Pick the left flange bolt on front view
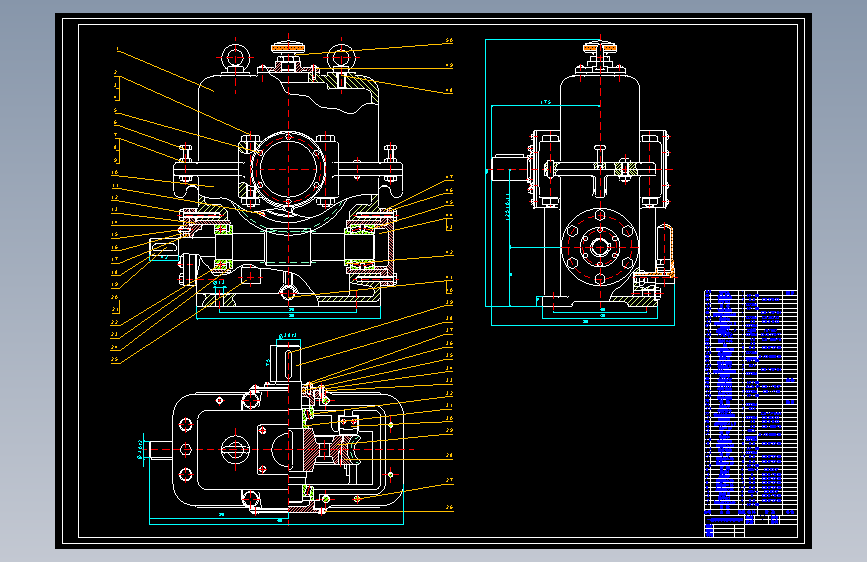 (x=185, y=163)
